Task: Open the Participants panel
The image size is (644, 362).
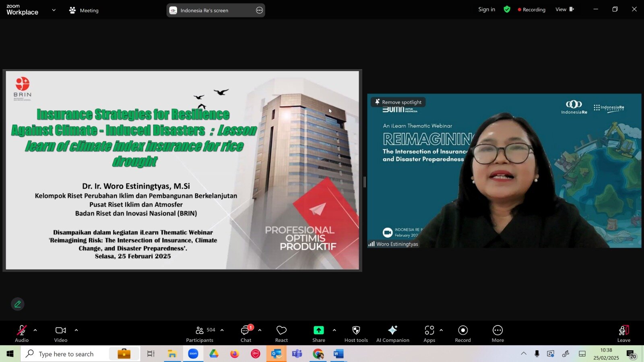Action: click(200, 334)
